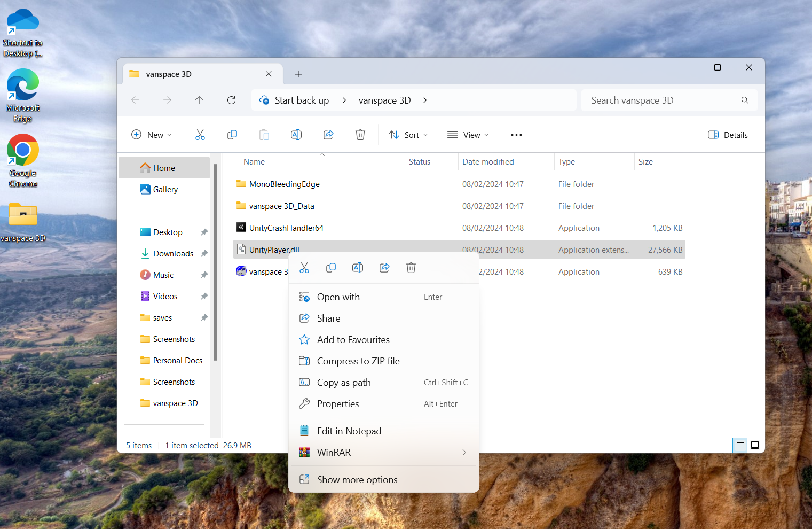
Task: Select Share in the context menu
Action: [x=384, y=318]
